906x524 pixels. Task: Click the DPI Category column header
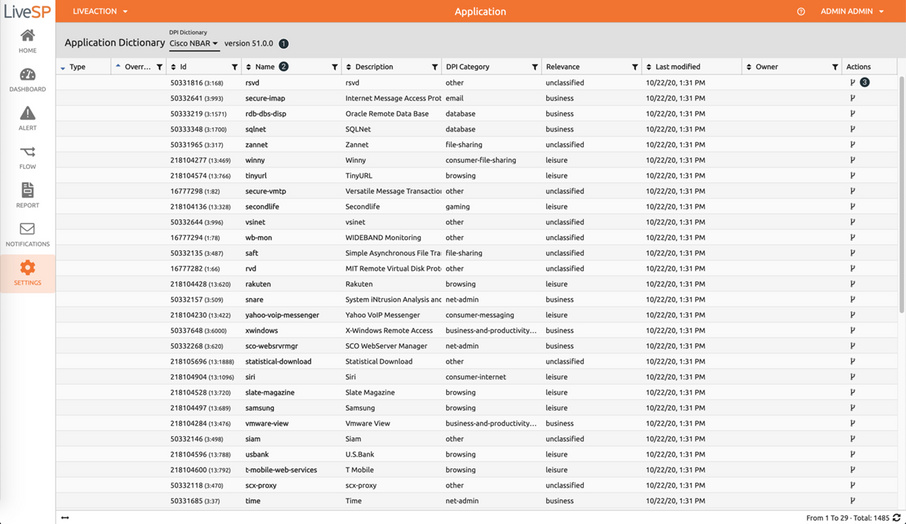click(x=467, y=67)
